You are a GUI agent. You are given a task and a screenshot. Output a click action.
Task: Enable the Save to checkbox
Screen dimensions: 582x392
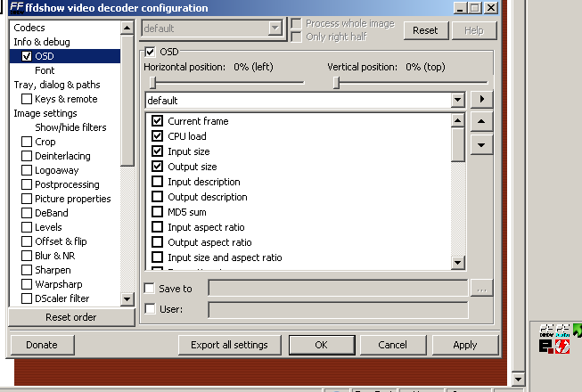click(150, 288)
